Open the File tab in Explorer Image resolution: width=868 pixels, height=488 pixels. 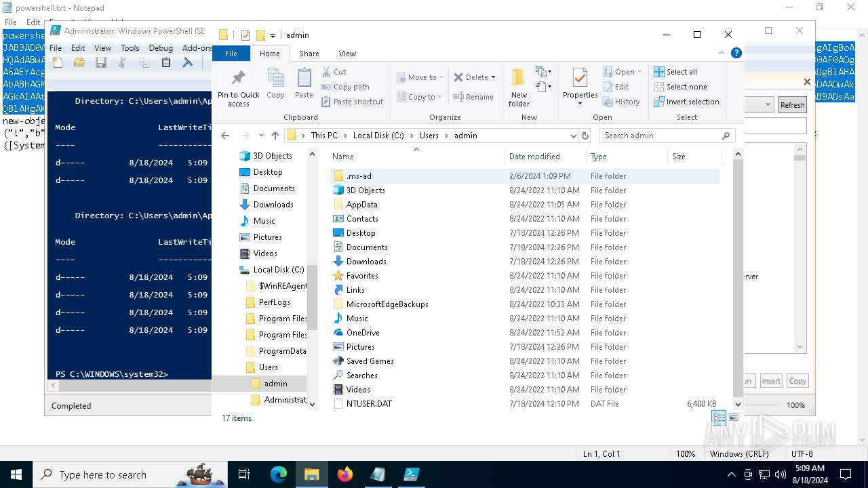pyautogui.click(x=231, y=54)
